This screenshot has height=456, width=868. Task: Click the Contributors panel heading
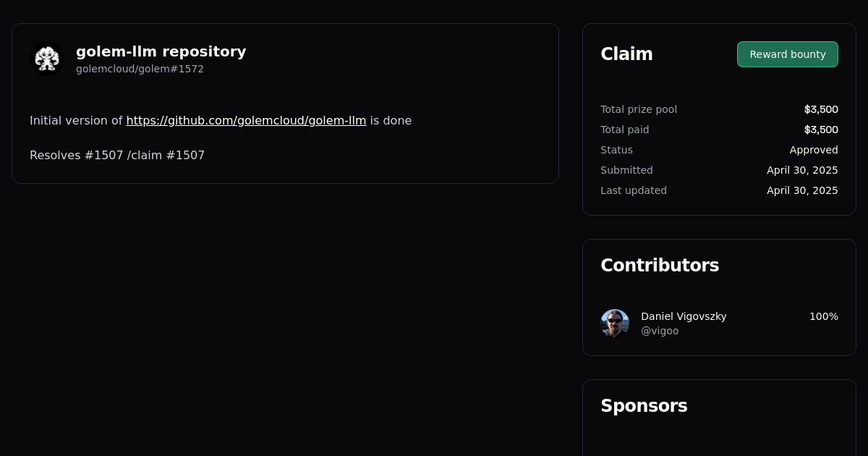660,265
